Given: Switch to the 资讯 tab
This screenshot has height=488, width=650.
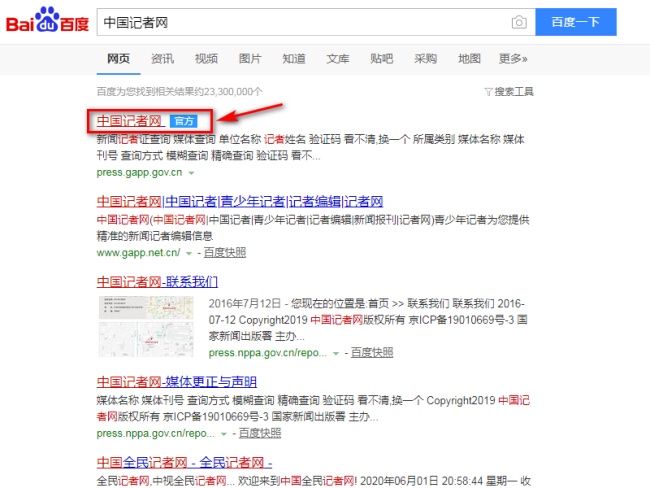Looking at the screenshot, I should click(x=162, y=59).
